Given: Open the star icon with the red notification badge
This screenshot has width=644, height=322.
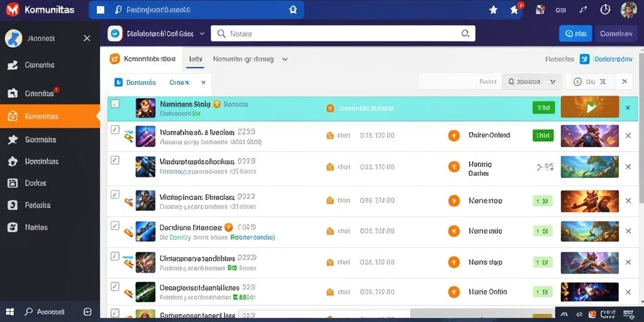Looking at the screenshot, I should tap(515, 9).
